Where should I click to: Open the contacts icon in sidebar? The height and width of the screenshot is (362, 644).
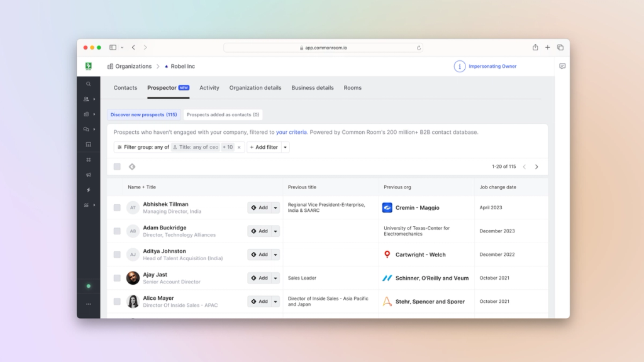(86, 99)
